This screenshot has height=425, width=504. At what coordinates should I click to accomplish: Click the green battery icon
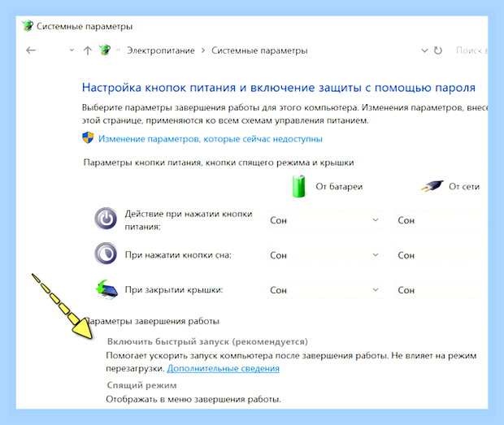[x=298, y=186]
